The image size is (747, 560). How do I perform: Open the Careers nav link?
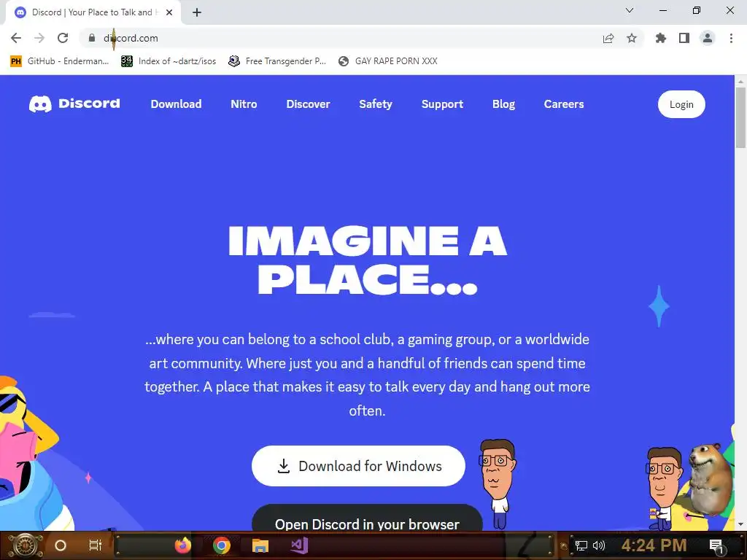click(564, 104)
